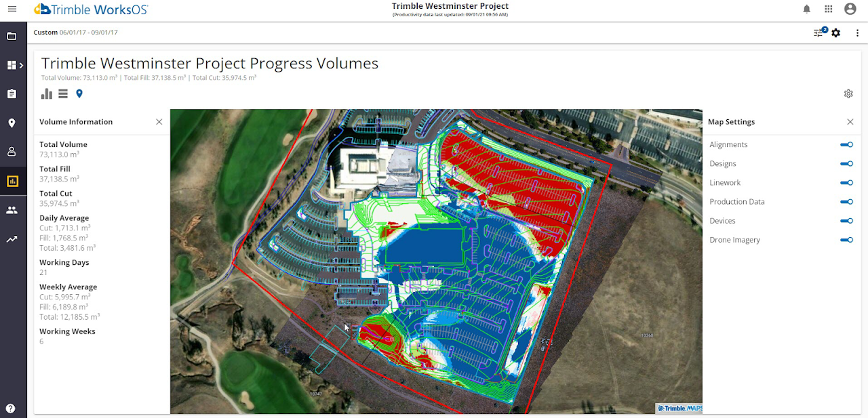
Task: Toggle the Alignments map layer
Action: coord(846,144)
